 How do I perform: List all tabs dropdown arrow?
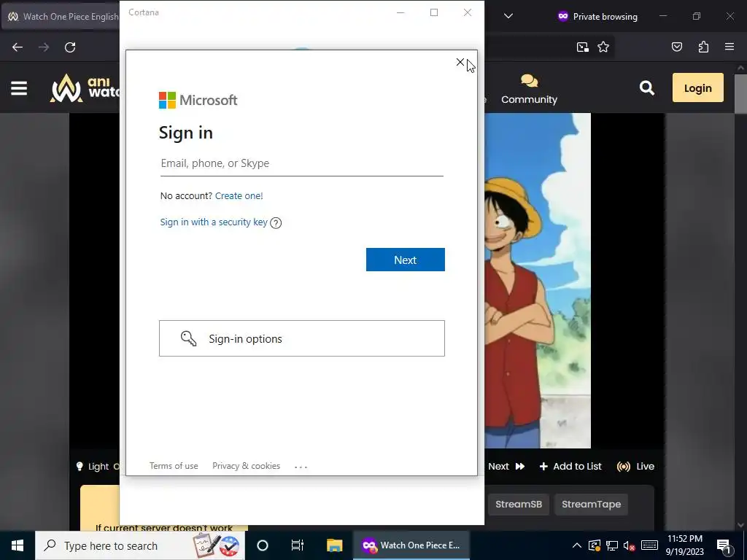(508, 16)
